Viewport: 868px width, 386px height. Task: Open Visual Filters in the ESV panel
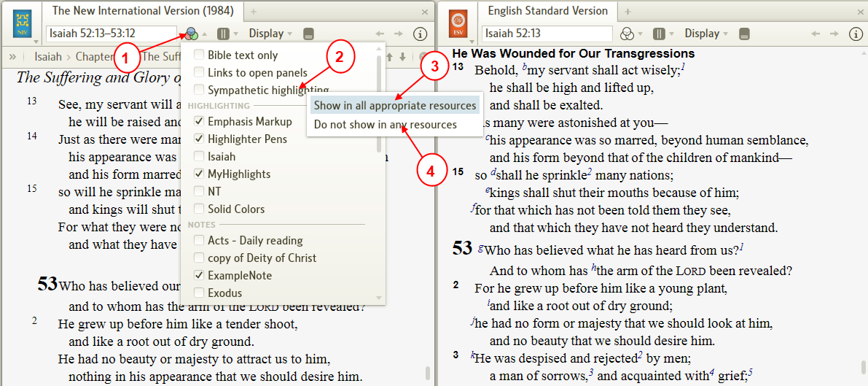pos(627,34)
